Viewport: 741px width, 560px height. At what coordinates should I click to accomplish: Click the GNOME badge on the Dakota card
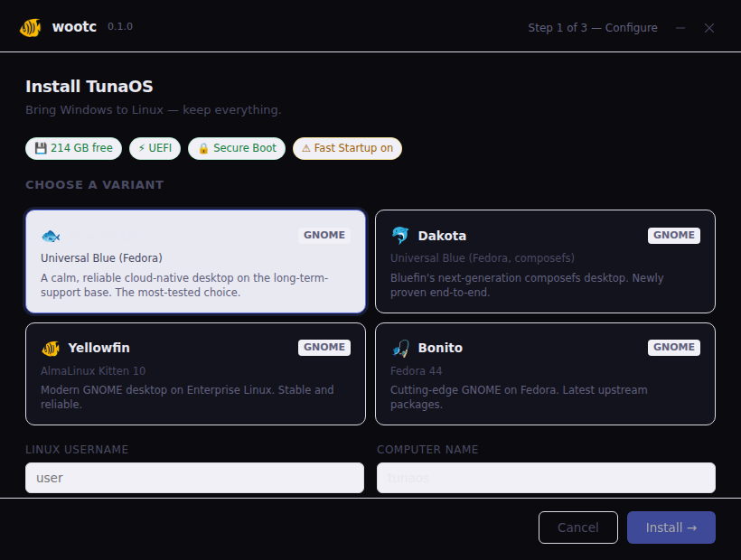[674, 235]
